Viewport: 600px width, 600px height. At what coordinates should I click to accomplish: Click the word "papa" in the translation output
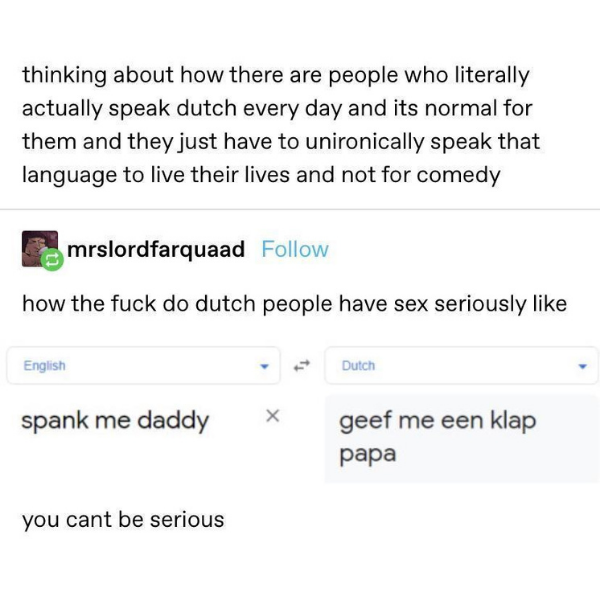[368, 453]
